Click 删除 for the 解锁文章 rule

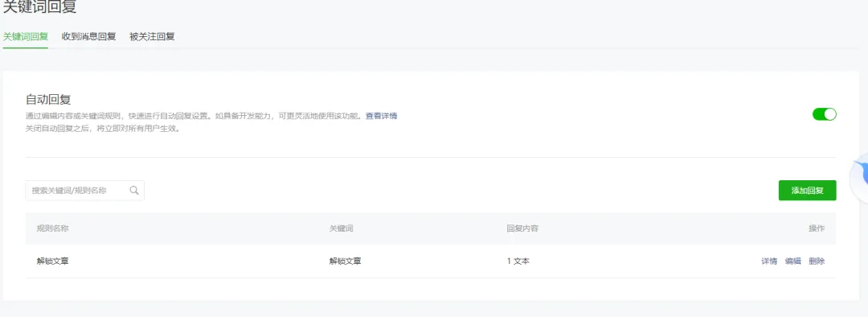point(817,261)
